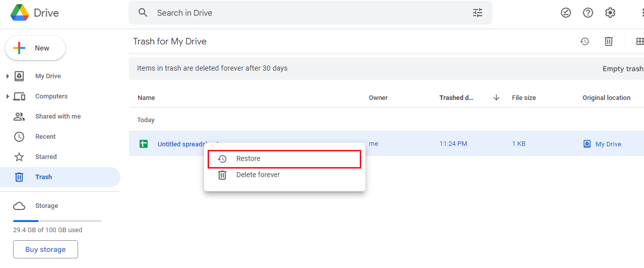Click the green Sheets file icon

point(144,144)
